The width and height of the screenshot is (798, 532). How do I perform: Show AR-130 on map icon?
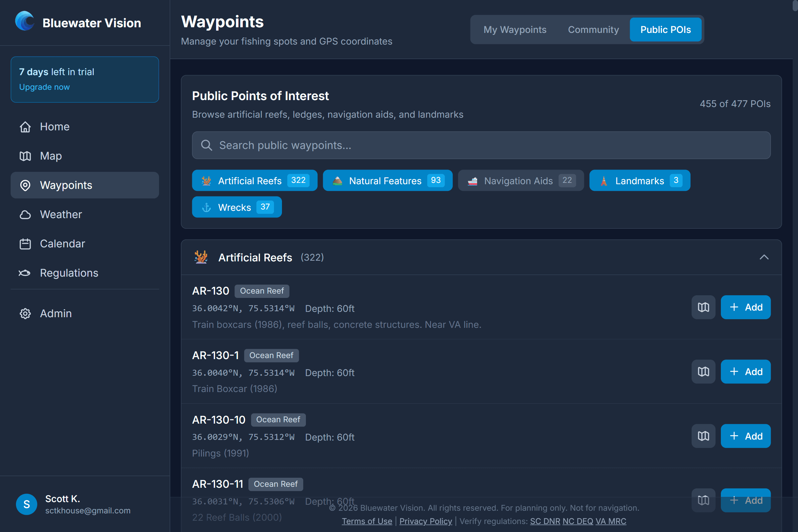pyautogui.click(x=703, y=307)
